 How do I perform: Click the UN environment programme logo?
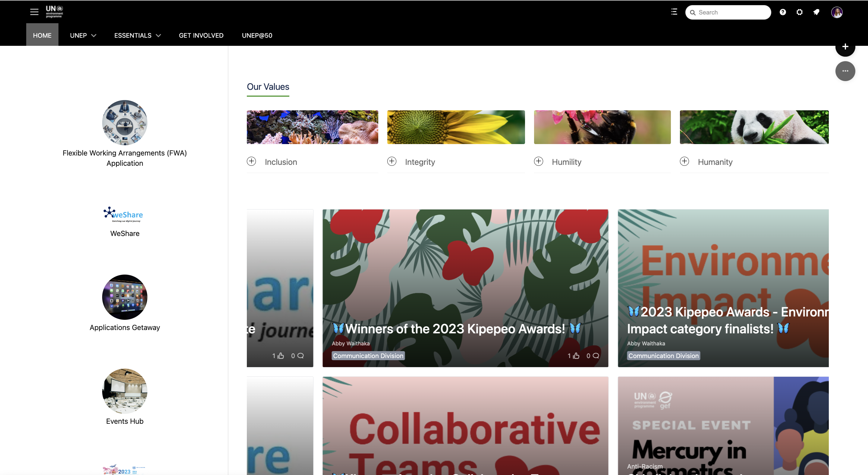tap(54, 12)
